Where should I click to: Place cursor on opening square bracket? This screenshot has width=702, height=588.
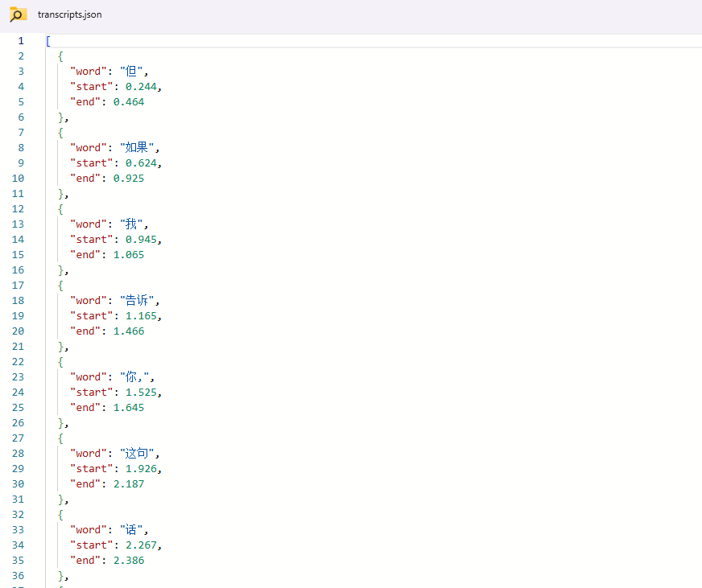(48, 40)
